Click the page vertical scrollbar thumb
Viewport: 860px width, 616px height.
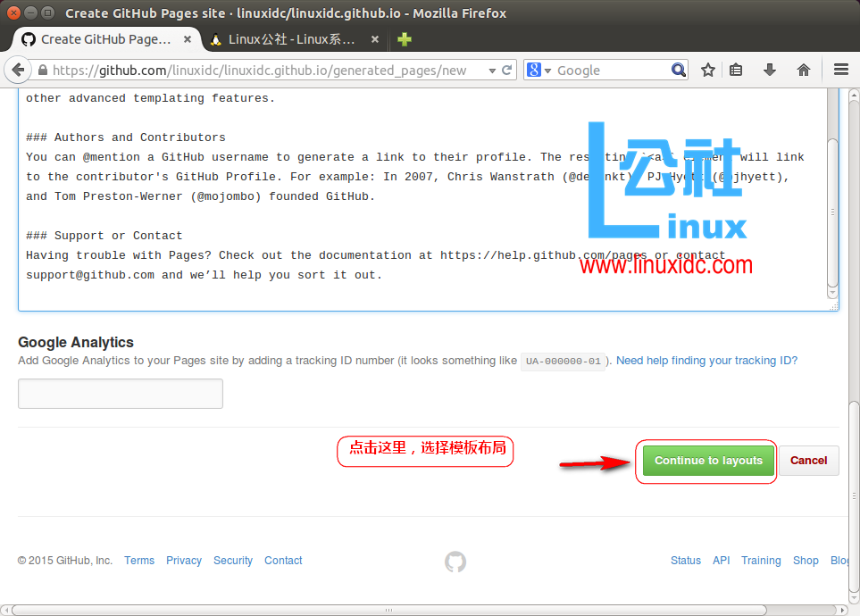click(x=854, y=496)
